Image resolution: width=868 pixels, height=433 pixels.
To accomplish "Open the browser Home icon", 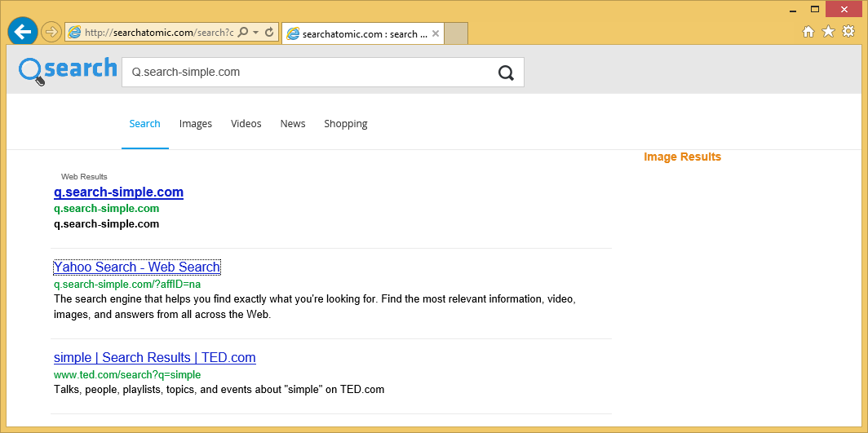I will [808, 32].
